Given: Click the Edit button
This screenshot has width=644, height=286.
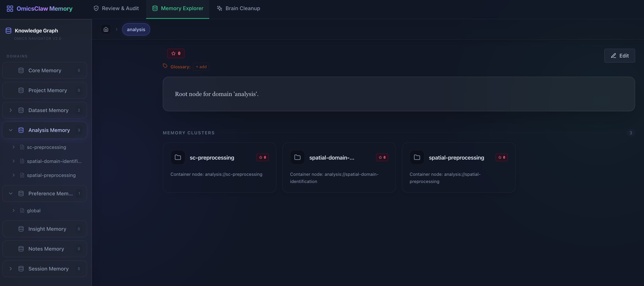Looking at the screenshot, I should coord(619,56).
